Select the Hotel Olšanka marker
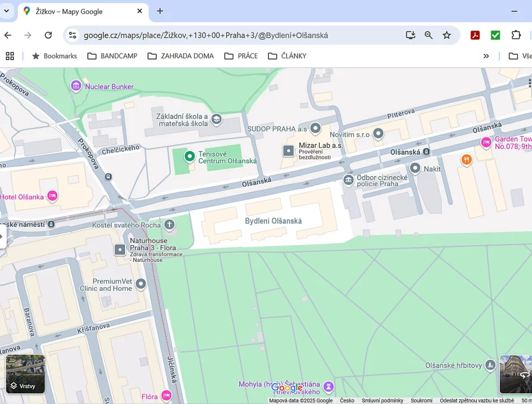This screenshot has height=404, width=532. tap(52, 196)
